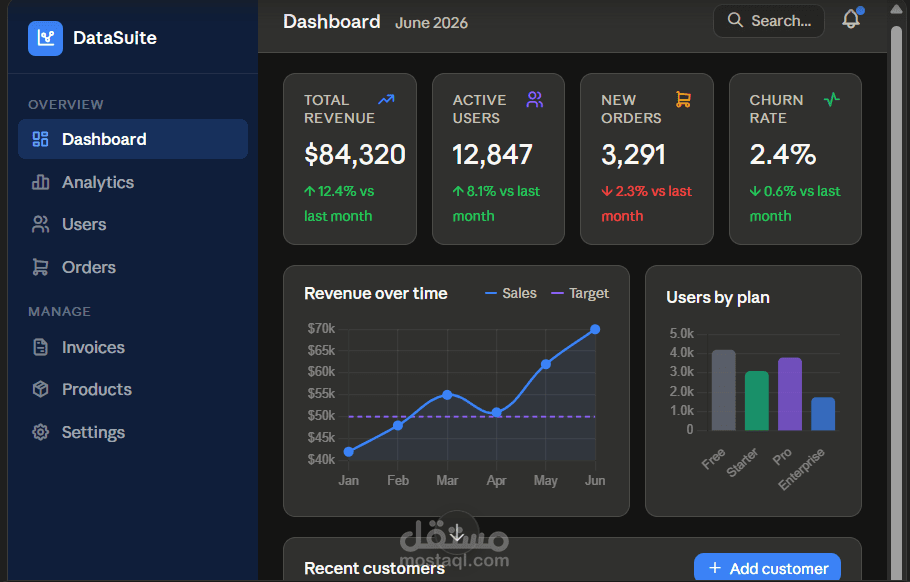Click the Jun data point on revenue chart
Screen dimensions: 910x582
(595, 330)
